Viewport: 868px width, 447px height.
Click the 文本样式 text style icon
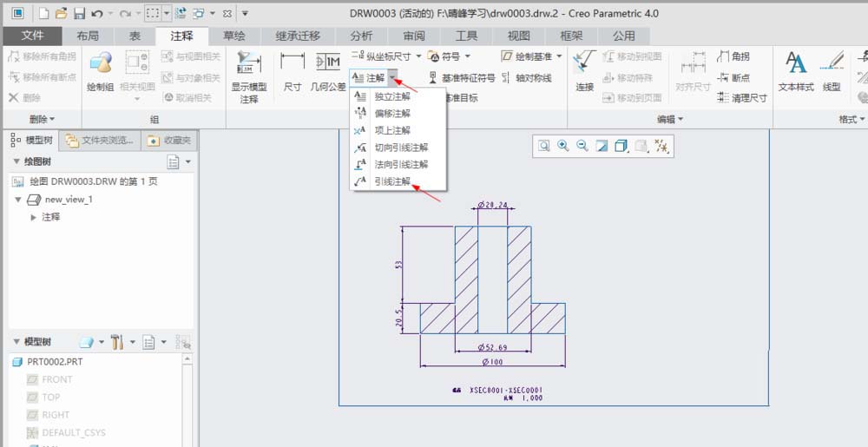coord(795,62)
